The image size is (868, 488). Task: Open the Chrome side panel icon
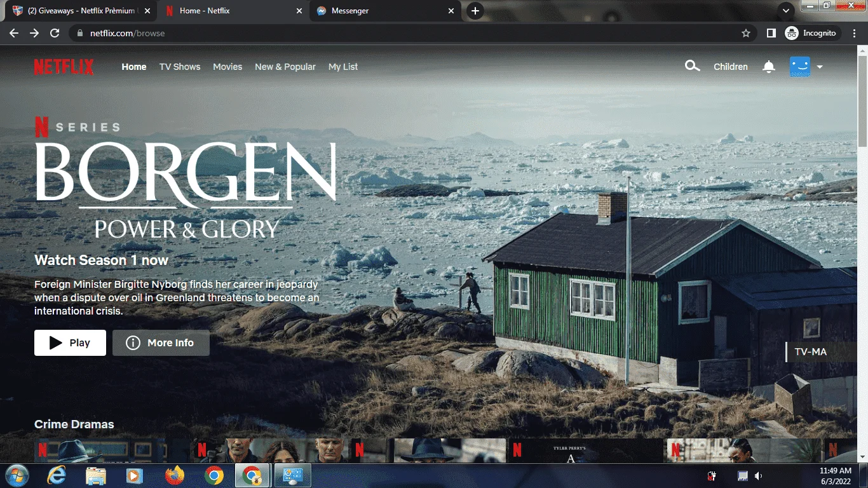771,33
